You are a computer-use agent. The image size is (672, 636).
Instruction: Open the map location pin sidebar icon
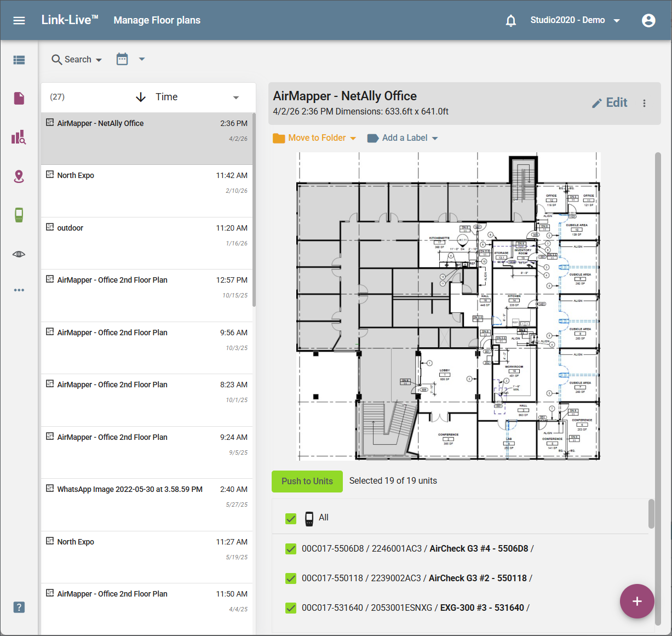coord(19,176)
